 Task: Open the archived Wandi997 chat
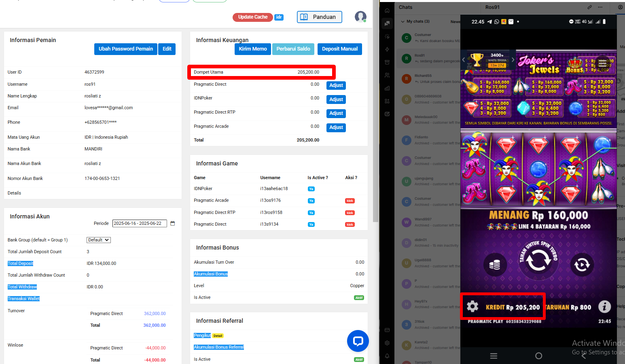[x=428, y=222]
